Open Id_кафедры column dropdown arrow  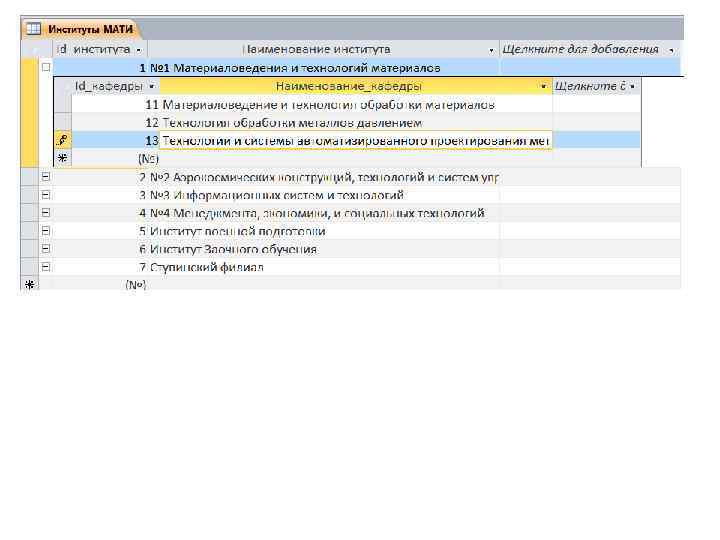[x=152, y=86]
